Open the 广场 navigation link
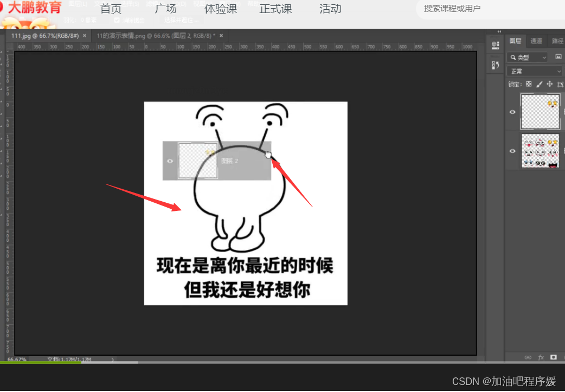 [x=165, y=9]
